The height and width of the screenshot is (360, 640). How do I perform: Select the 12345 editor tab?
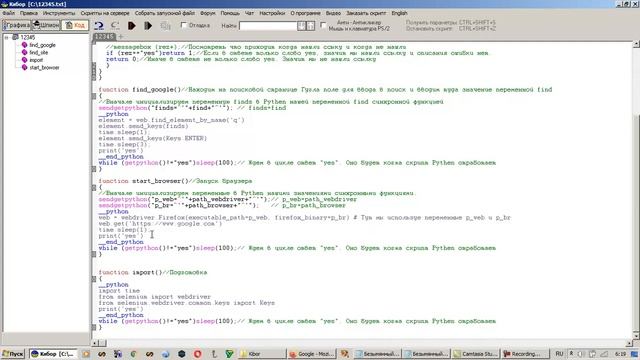[x=104, y=37]
